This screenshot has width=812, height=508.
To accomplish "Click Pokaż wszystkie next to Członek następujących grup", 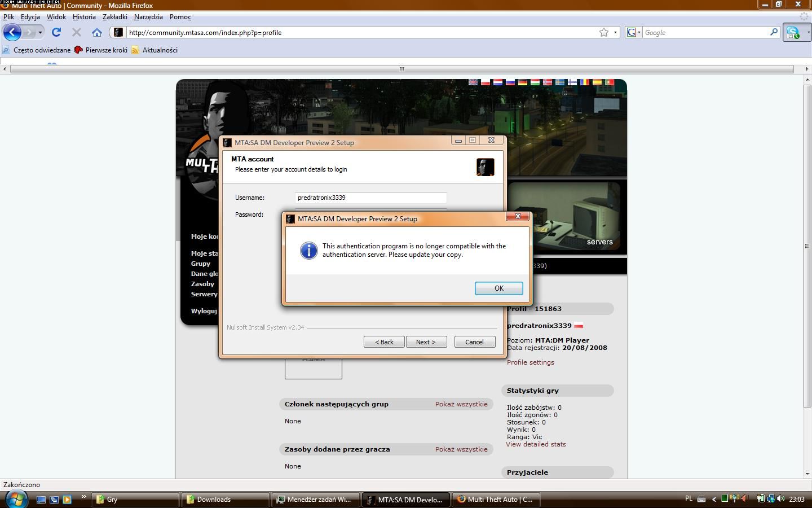I will [461, 404].
